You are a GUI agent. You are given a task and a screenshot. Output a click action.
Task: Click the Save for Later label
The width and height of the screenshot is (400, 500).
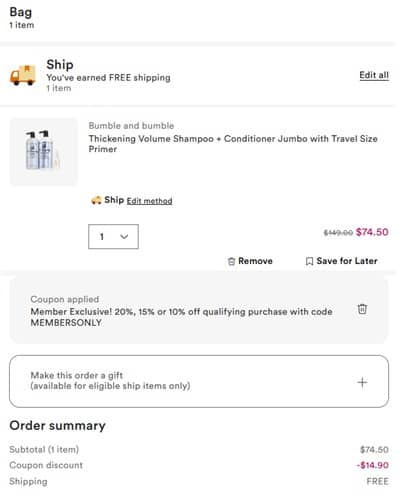click(347, 261)
